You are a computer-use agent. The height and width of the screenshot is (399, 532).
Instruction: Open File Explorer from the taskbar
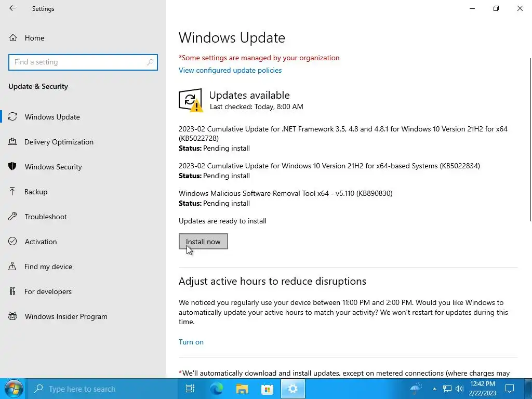coord(242,389)
